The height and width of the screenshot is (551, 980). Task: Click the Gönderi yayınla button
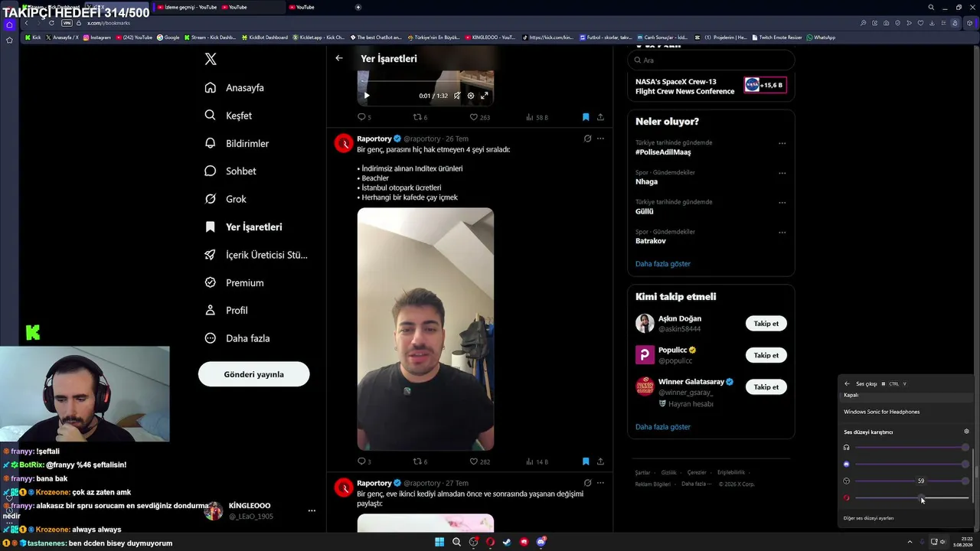pyautogui.click(x=253, y=374)
